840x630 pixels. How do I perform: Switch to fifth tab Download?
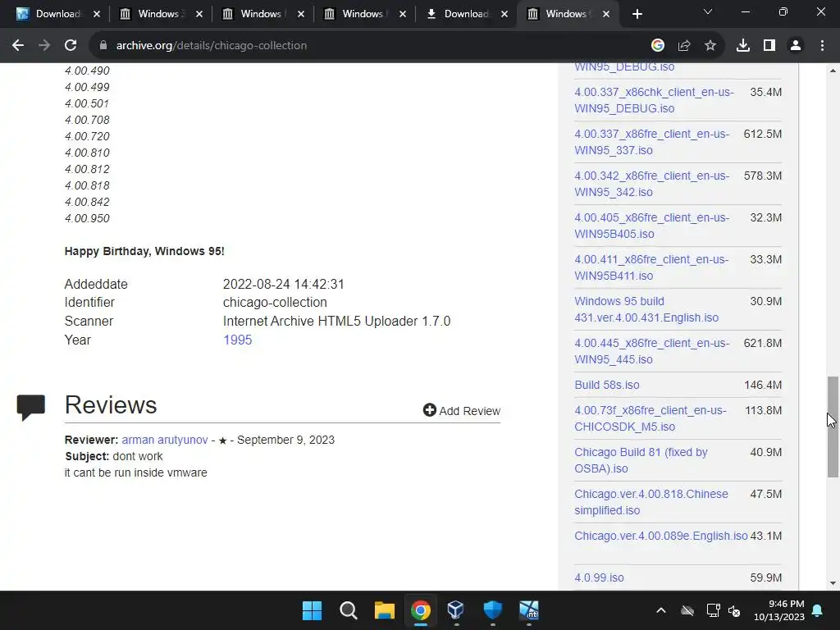point(466,14)
